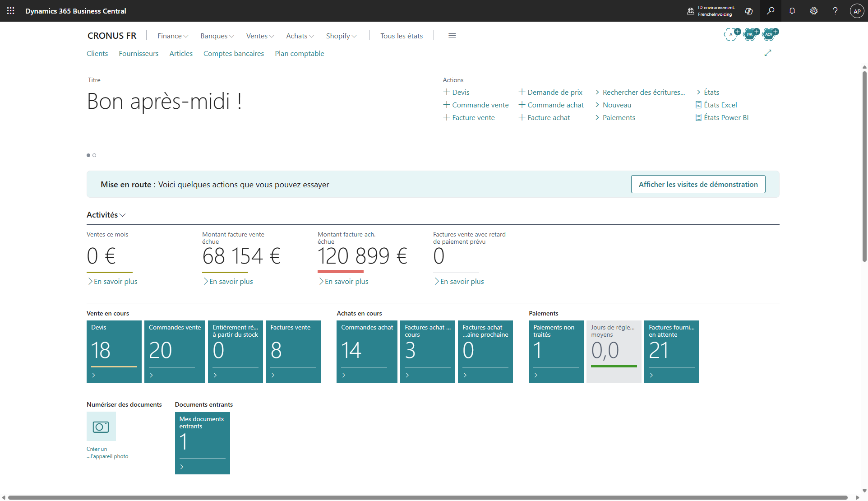The height and width of the screenshot is (501, 868).
Task: Open the Fournisseurs link
Action: click(x=139, y=53)
